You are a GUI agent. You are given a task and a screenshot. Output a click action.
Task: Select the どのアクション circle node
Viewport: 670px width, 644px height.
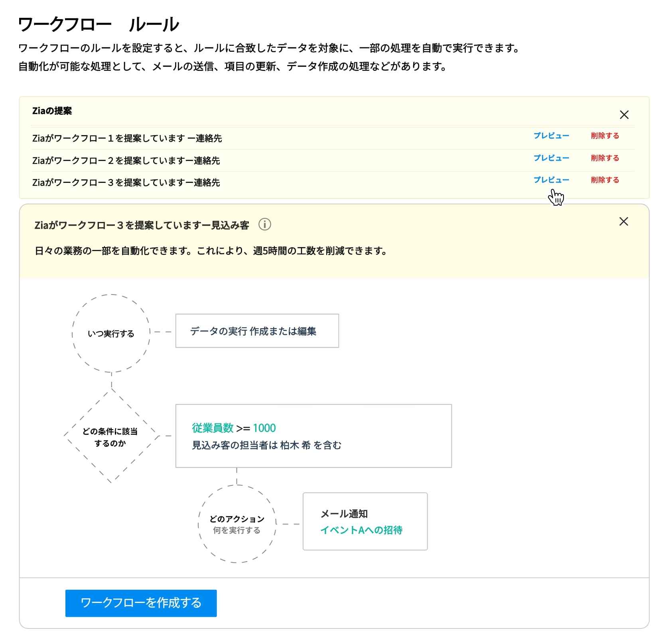coord(237,524)
